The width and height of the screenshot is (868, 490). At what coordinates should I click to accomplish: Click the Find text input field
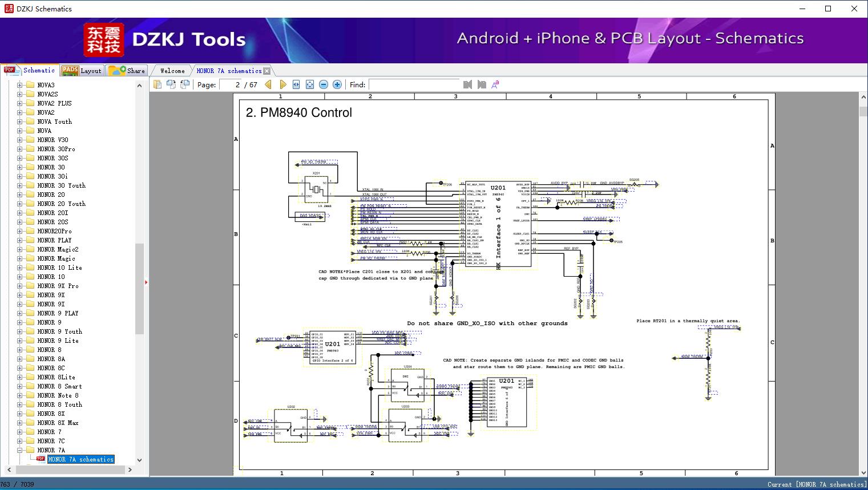(414, 84)
